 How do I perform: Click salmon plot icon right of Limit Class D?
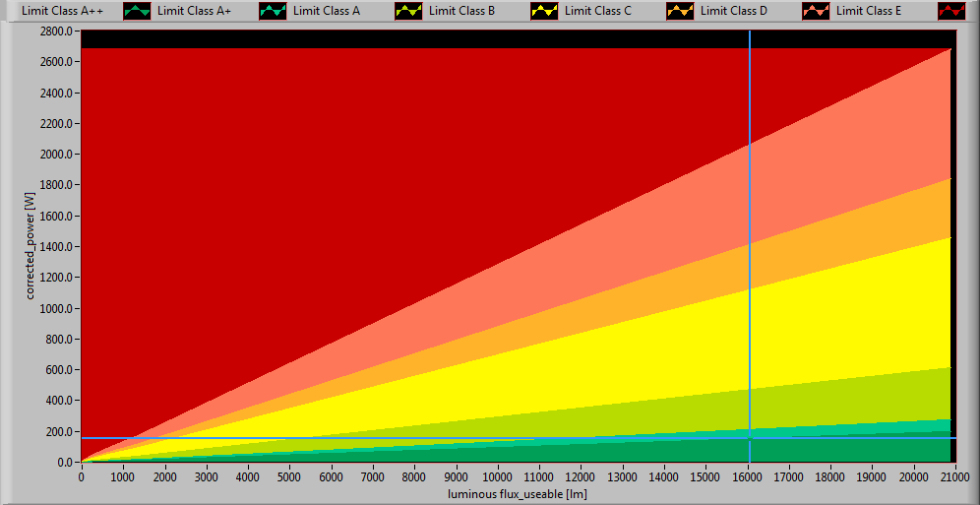pos(816,12)
